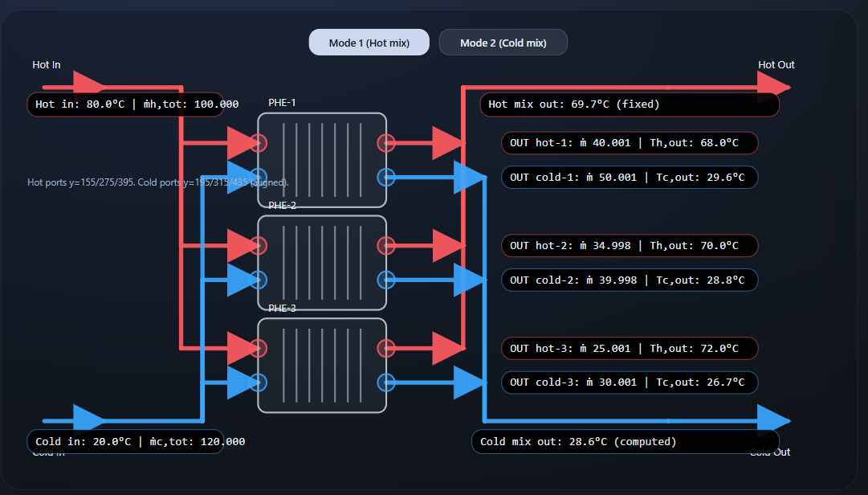Click the cold inlet port of PHE-2
The height and width of the screenshot is (495, 868).
pyautogui.click(x=259, y=280)
